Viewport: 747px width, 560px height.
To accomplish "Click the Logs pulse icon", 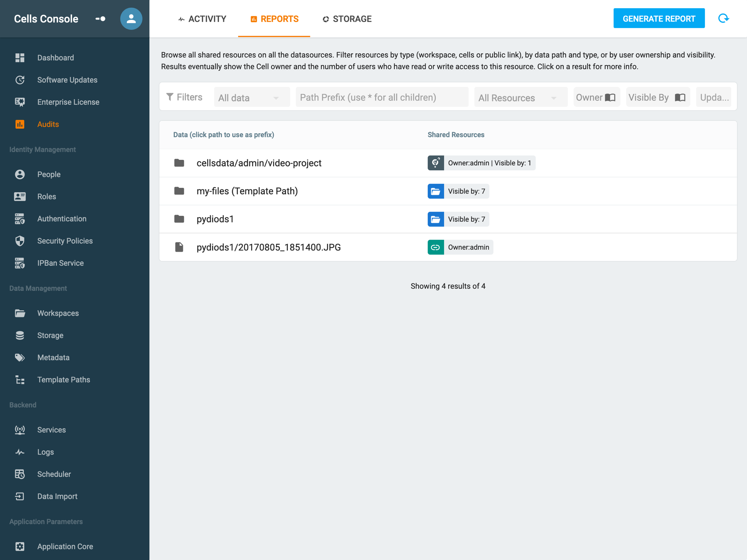I will pos(20,452).
